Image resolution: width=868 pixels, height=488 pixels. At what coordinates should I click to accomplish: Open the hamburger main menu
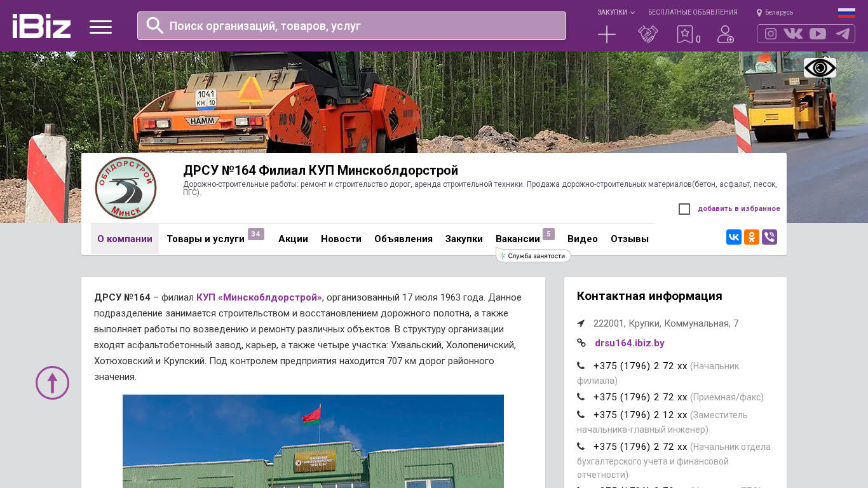[x=100, y=27]
